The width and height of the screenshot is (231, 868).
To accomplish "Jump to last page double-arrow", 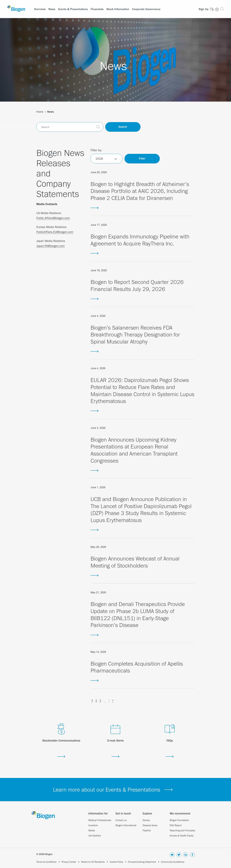I will pos(113,701).
